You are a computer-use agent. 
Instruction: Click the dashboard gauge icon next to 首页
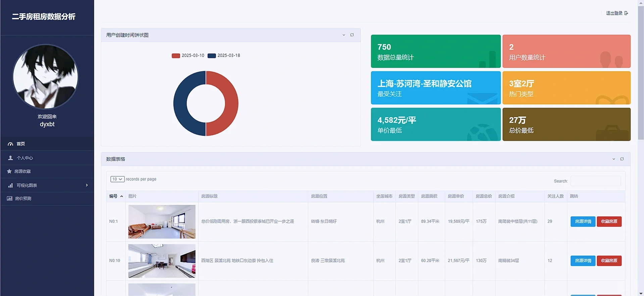pyautogui.click(x=10, y=144)
